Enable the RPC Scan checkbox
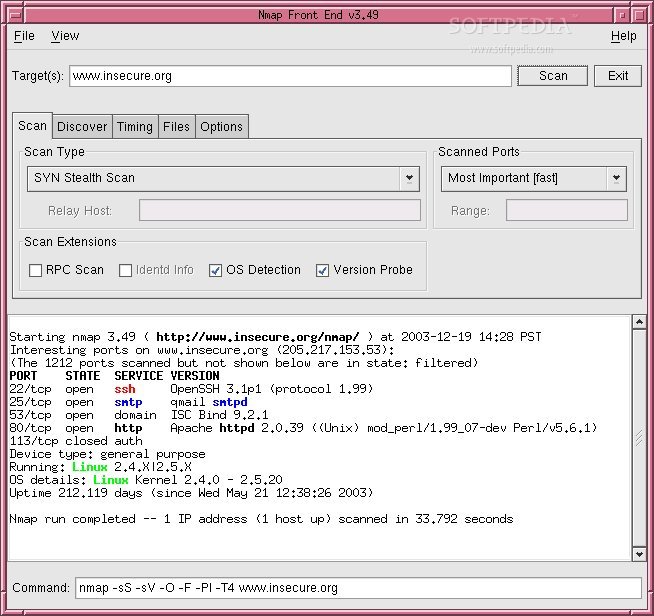Viewport: 654px width, 616px height. pyautogui.click(x=35, y=270)
